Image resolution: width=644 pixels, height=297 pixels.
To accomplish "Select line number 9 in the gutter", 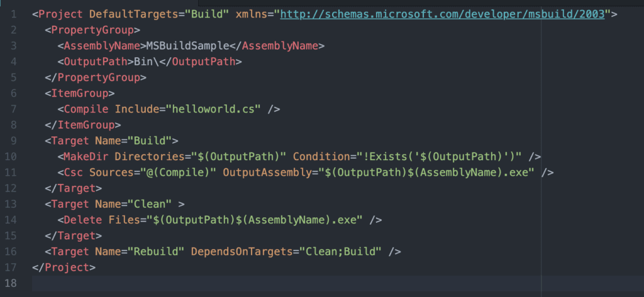I will click(x=14, y=141).
